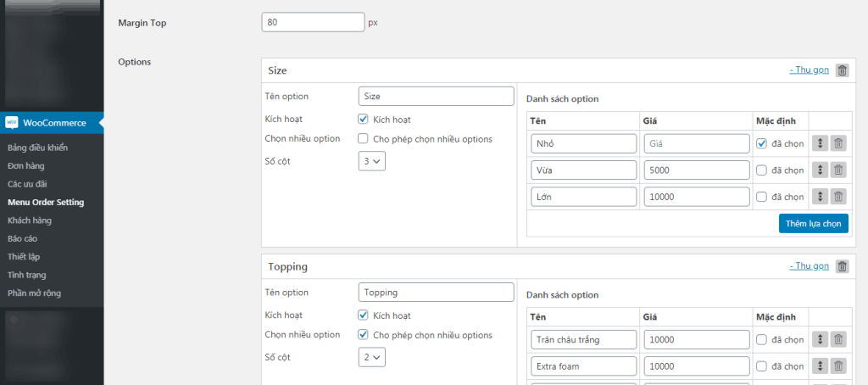Go to Khách hàng menu item
868x385 pixels.
(30, 220)
